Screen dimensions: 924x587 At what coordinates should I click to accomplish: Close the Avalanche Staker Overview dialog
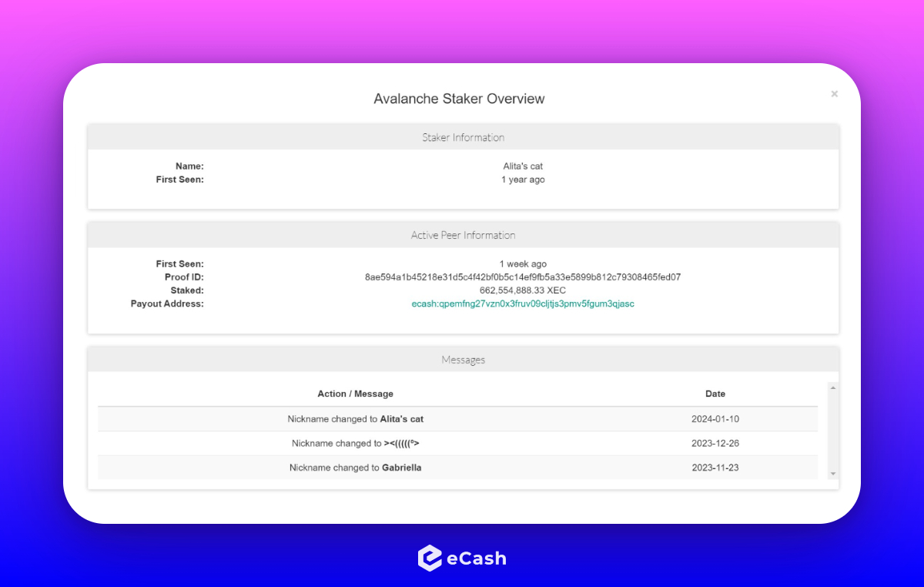point(834,94)
